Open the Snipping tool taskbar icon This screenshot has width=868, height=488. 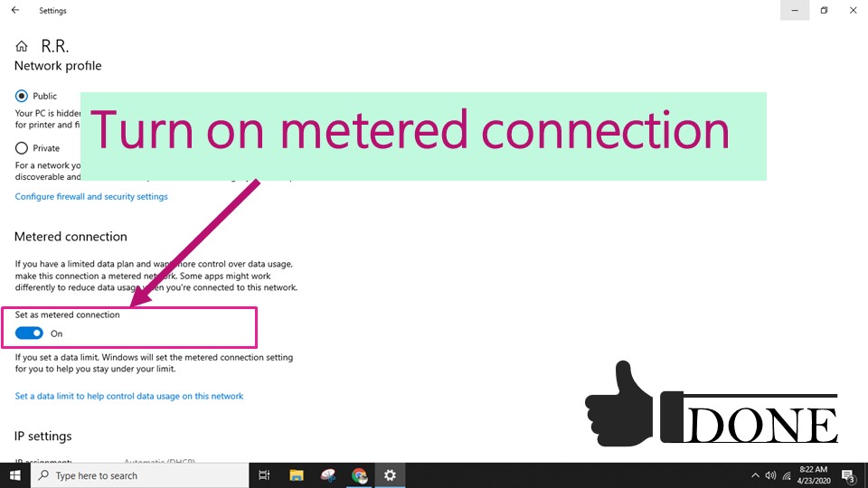[327, 475]
